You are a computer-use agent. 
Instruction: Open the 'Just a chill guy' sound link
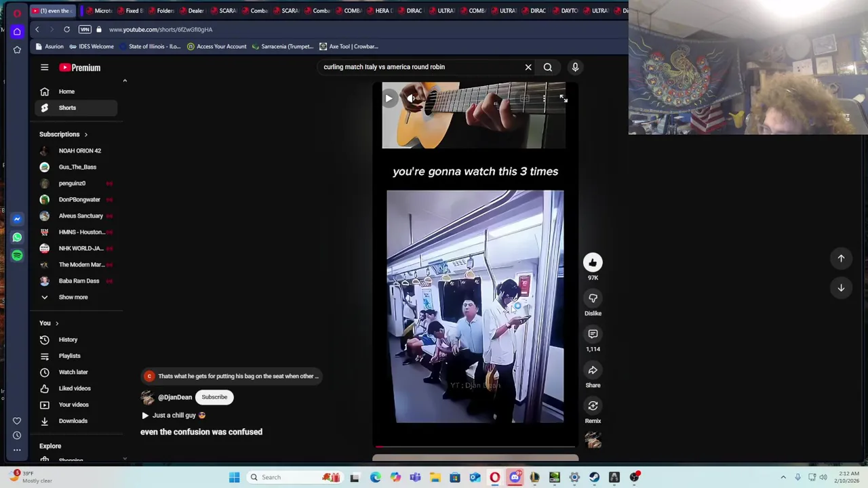coord(174,415)
